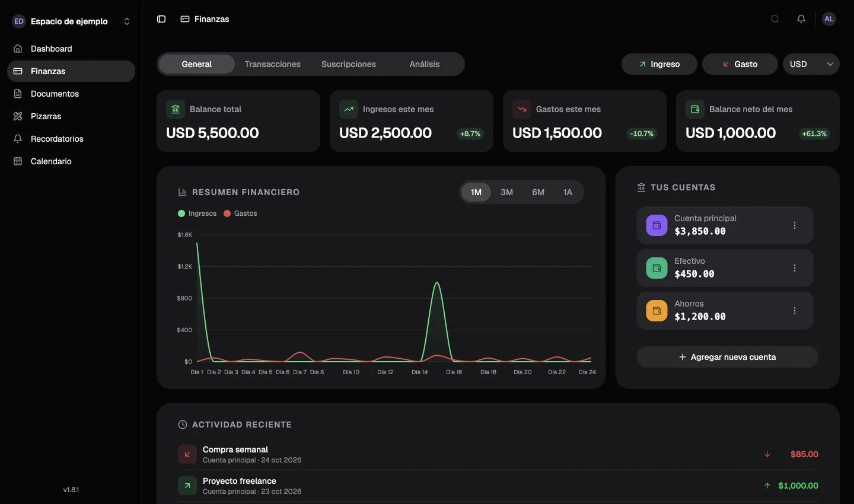
Task: Open Cuenta principal options menu
Action: point(795,225)
